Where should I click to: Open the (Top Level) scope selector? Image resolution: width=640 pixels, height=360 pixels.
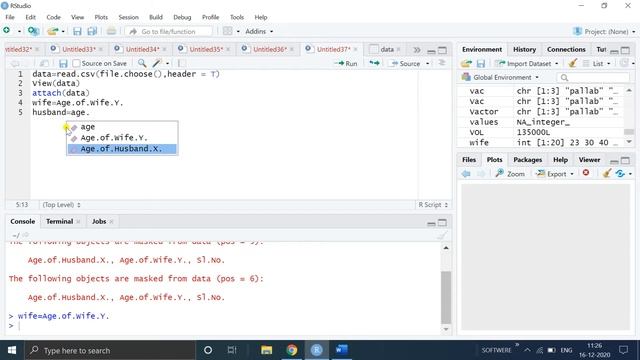61,205
